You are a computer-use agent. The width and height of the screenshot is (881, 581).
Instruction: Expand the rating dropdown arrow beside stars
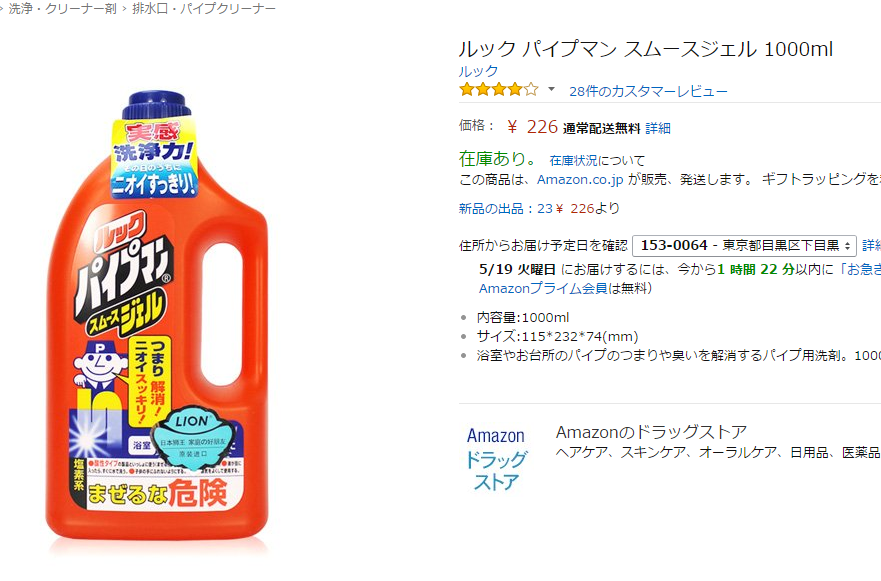(552, 89)
